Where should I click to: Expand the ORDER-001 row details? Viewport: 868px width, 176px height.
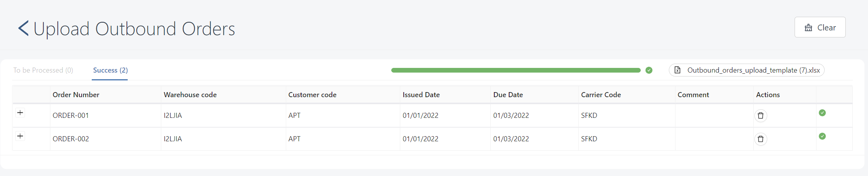[20, 113]
